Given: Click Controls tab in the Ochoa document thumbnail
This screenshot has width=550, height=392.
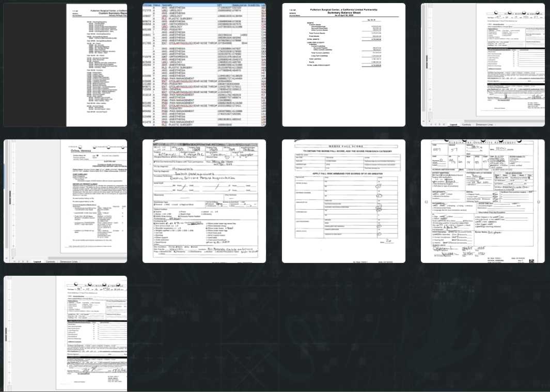Looking at the screenshot, I should tap(51, 261).
